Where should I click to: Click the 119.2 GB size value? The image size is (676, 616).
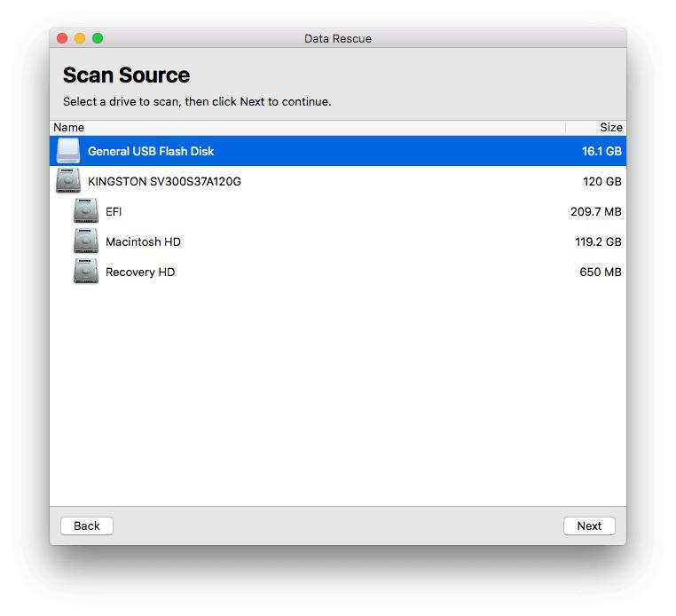pyautogui.click(x=598, y=241)
